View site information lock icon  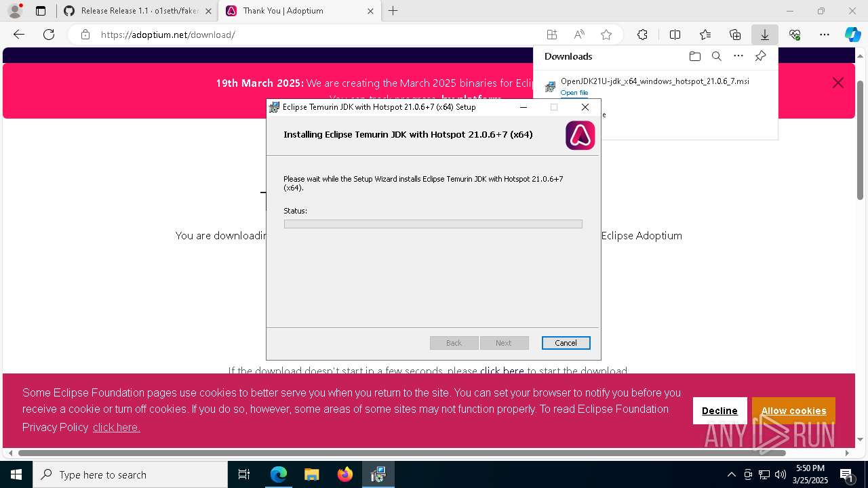[x=85, y=35]
